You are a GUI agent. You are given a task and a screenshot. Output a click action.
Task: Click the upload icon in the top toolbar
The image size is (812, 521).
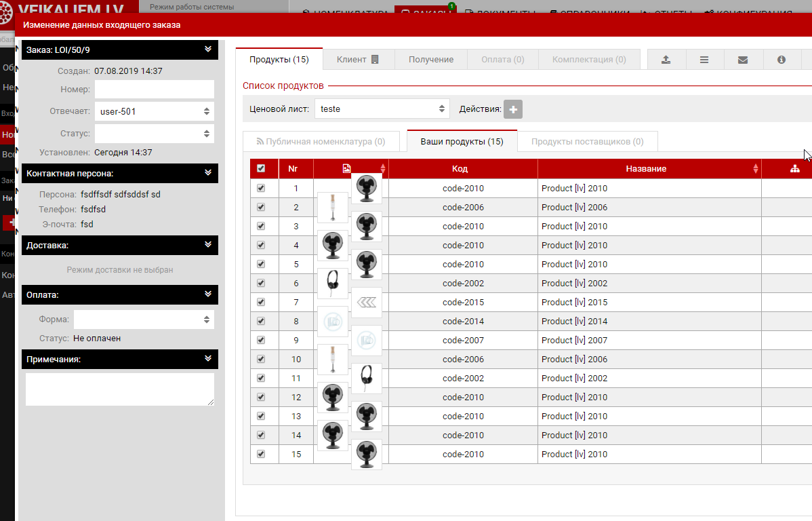click(666, 60)
